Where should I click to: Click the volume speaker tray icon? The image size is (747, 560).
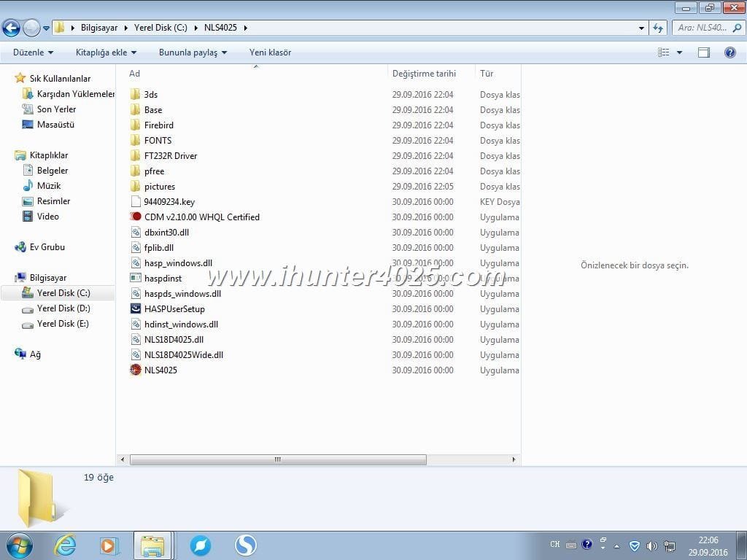tap(651, 545)
